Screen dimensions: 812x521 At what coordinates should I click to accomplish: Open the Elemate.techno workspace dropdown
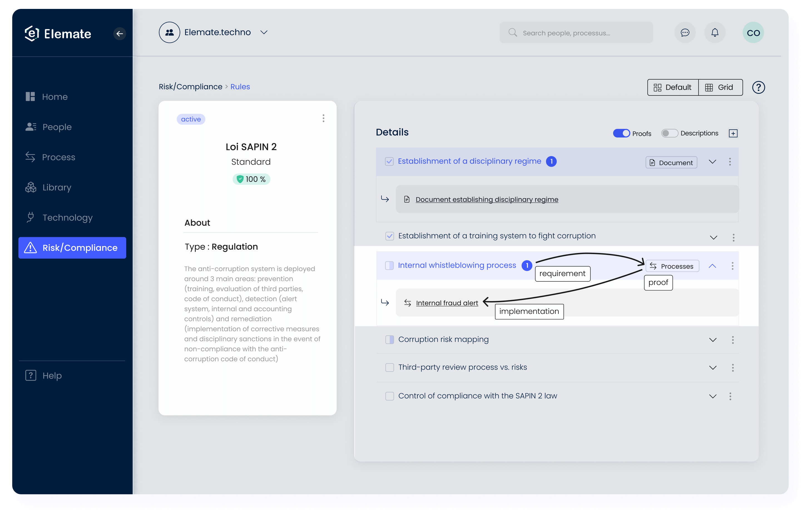(x=264, y=33)
